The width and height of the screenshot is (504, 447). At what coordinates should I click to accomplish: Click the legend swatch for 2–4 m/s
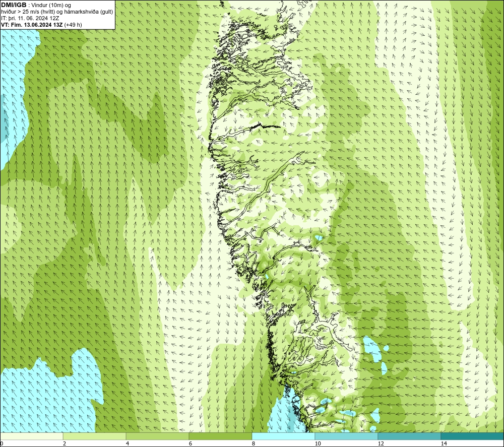[95, 436]
